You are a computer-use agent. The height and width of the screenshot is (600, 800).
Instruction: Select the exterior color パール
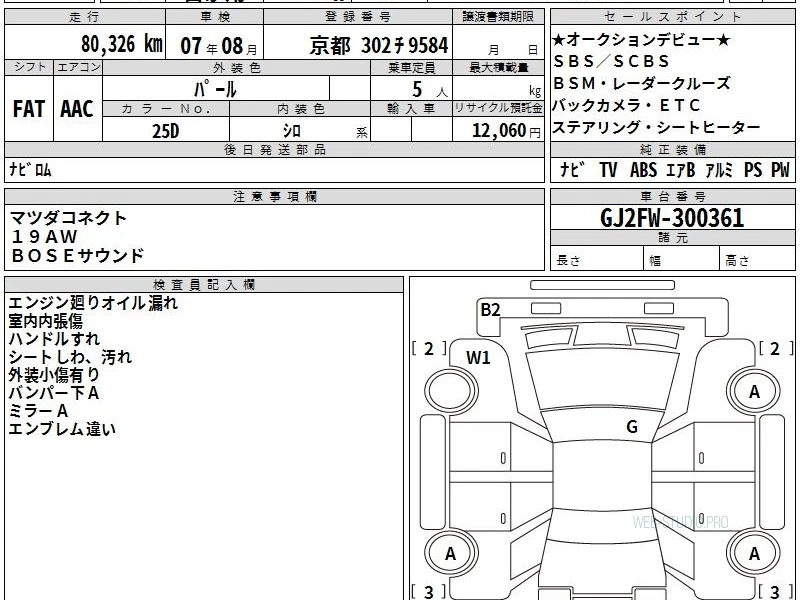(x=215, y=89)
